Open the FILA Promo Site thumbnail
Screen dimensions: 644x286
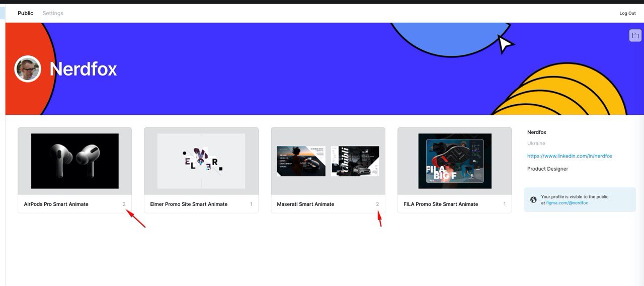[455, 161]
